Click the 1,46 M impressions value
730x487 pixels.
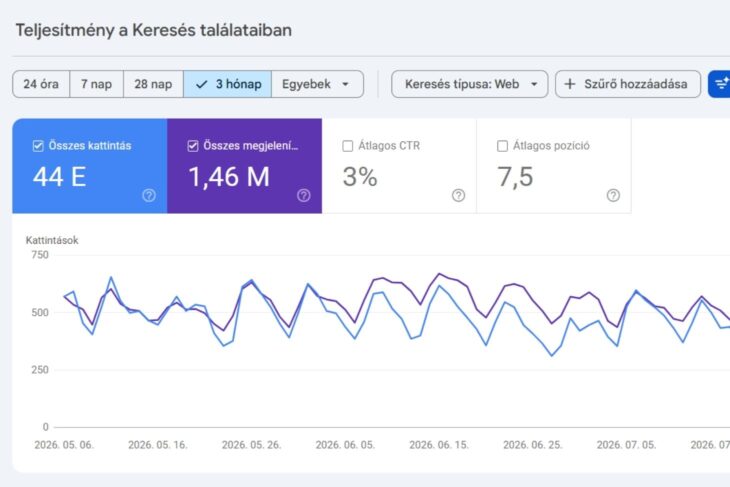[x=229, y=177]
